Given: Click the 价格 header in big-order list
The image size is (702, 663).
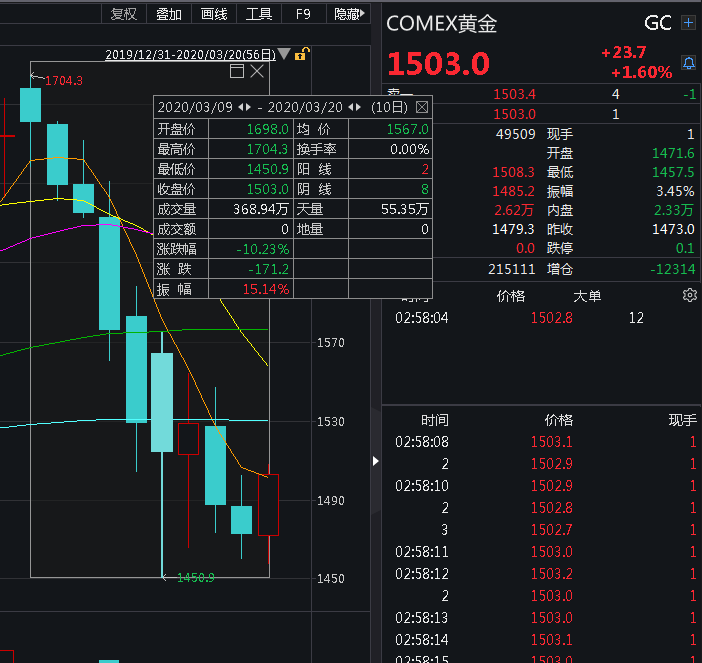Looking at the screenshot, I should 510,296.
